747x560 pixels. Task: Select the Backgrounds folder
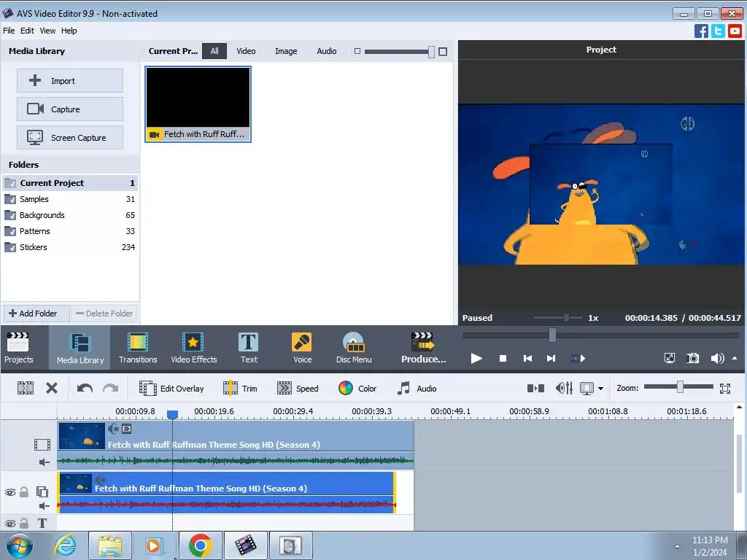coord(69,215)
